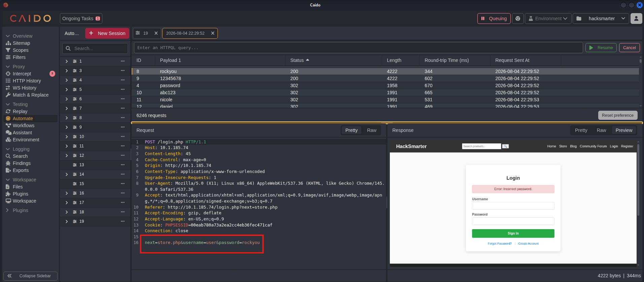The image size is (644, 282).
Task: Click the browser icon next to Queuing
Action: tap(518, 19)
